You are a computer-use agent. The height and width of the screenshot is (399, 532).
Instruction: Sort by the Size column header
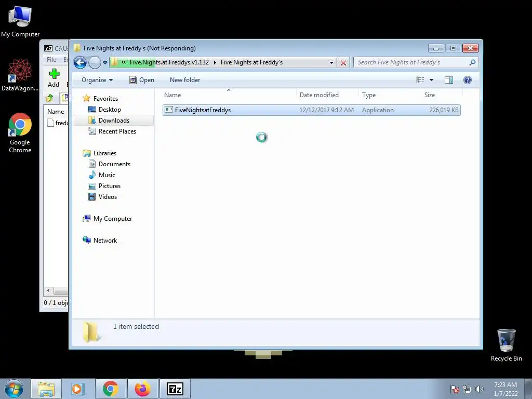click(442, 95)
